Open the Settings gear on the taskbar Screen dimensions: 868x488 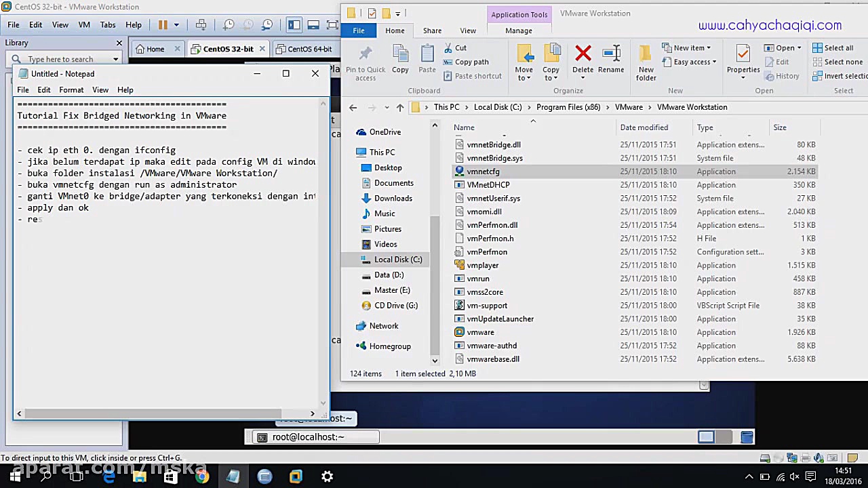[327, 476]
